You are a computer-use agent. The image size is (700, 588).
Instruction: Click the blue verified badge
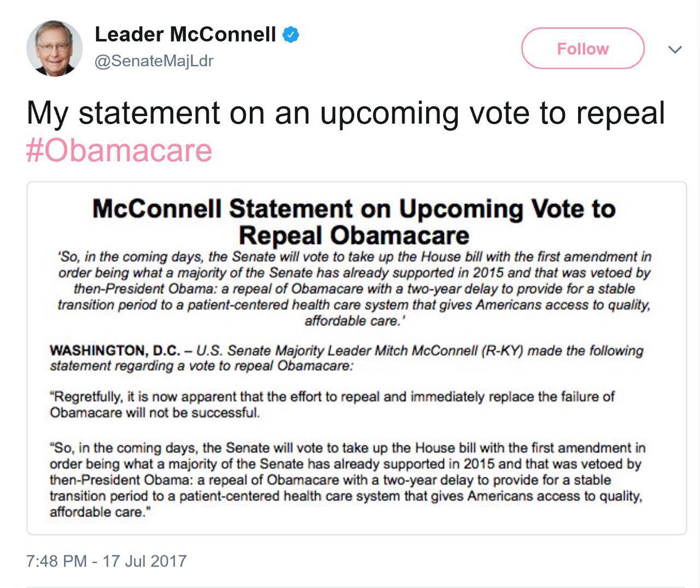click(x=290, y=35)
